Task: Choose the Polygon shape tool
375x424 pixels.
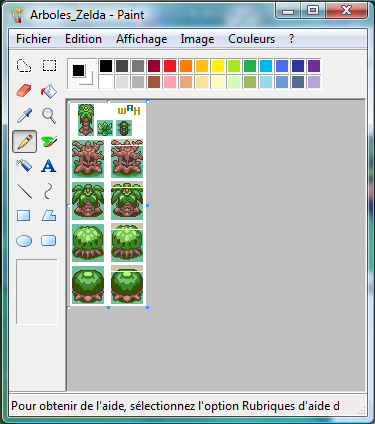Action: pos(49,216)
